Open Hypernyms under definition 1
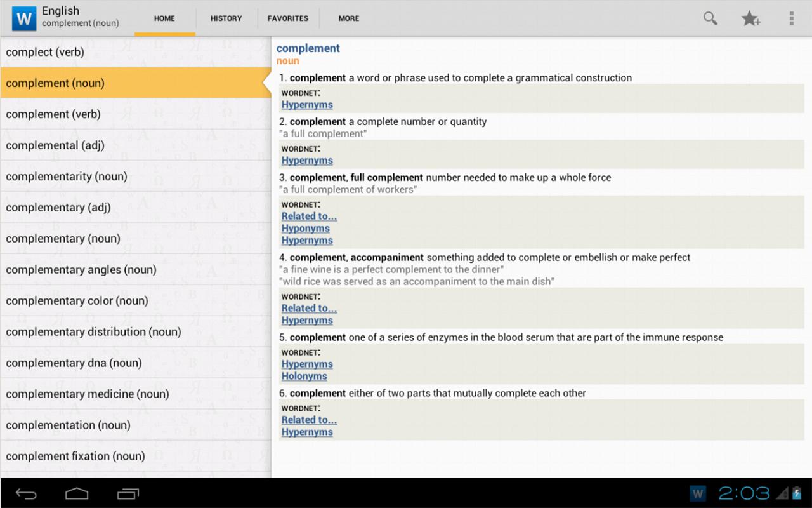 [307, 104]
